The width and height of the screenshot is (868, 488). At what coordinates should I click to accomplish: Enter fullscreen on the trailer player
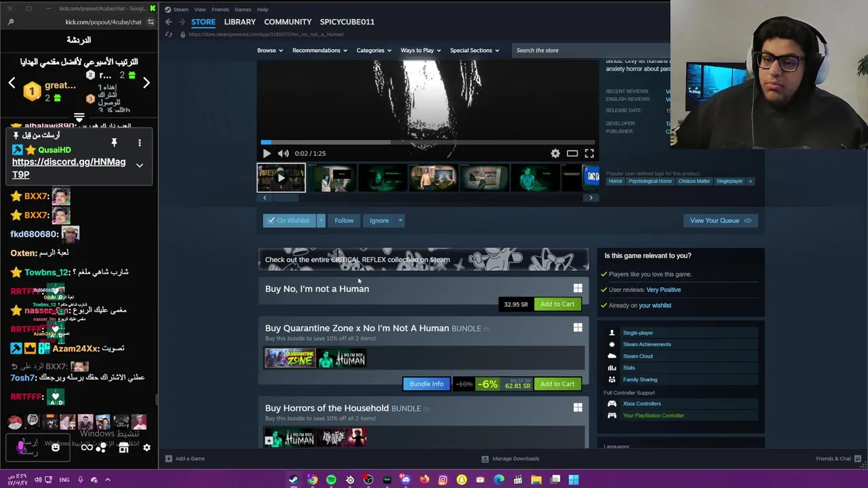coord(589,153)
